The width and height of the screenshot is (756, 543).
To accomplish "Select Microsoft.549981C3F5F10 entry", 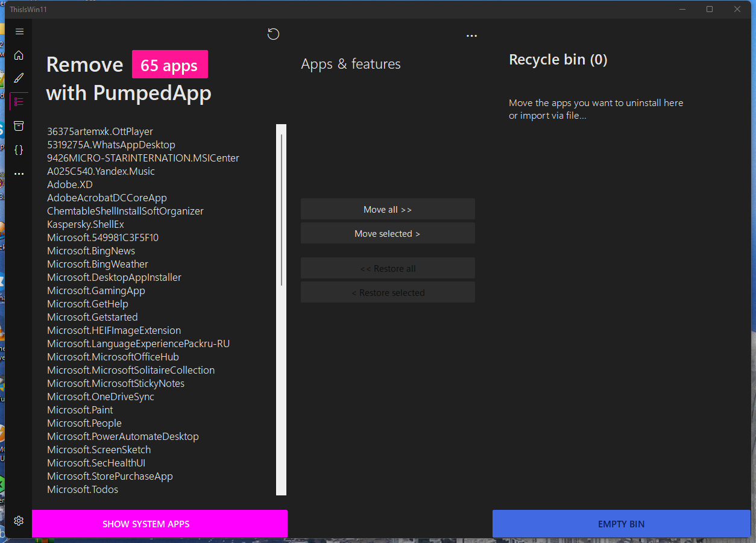I will [x=102, y=237].
